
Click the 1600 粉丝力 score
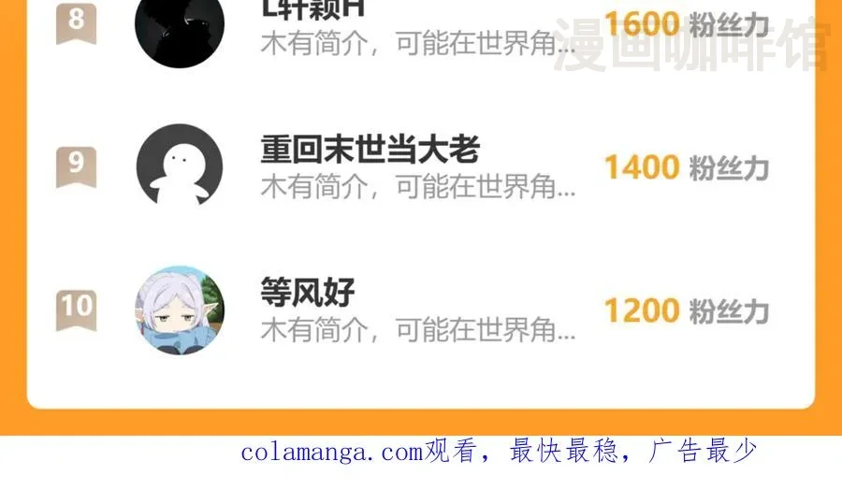tap(687, 24)
